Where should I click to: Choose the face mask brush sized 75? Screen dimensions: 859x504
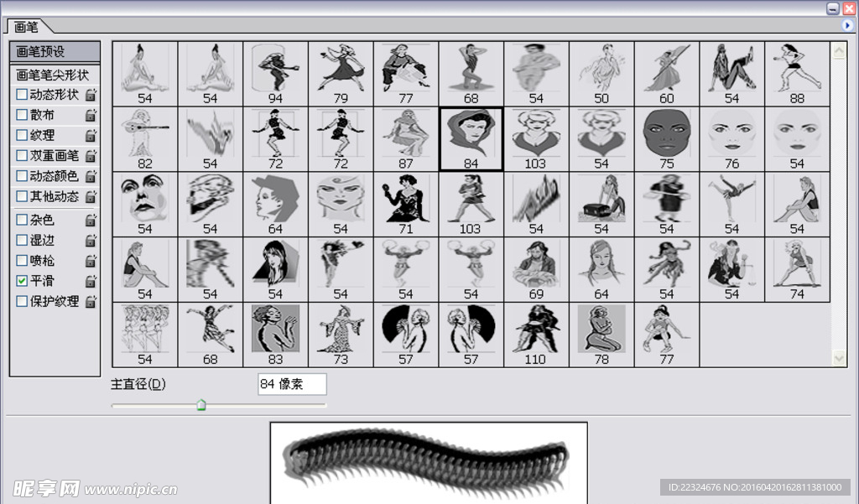click(x=666, y=138)
